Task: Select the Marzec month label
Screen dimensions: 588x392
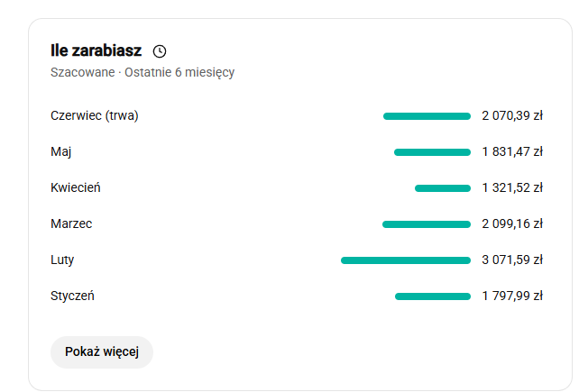Action: coord(71,223)
